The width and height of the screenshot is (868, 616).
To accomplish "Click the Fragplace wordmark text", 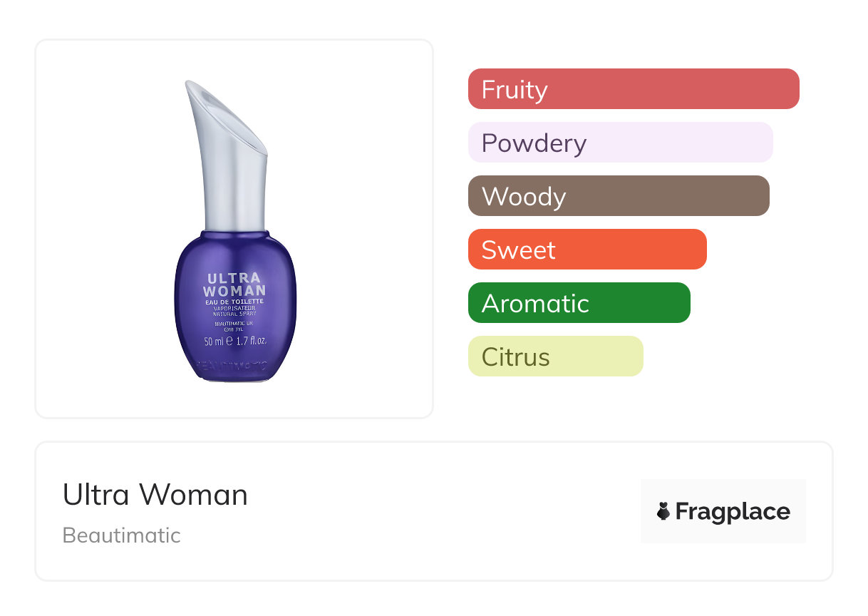I will 733,511.
